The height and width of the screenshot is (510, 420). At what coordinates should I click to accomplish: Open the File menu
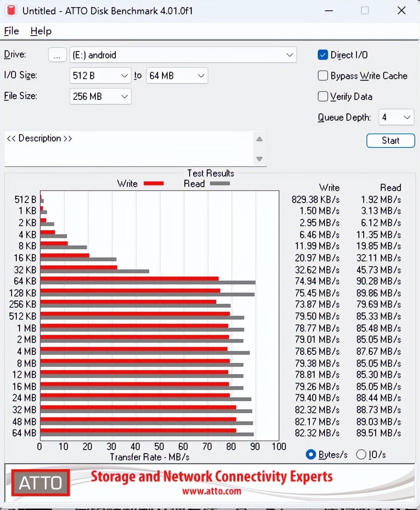pyautogui.click(x=12, y=31)
